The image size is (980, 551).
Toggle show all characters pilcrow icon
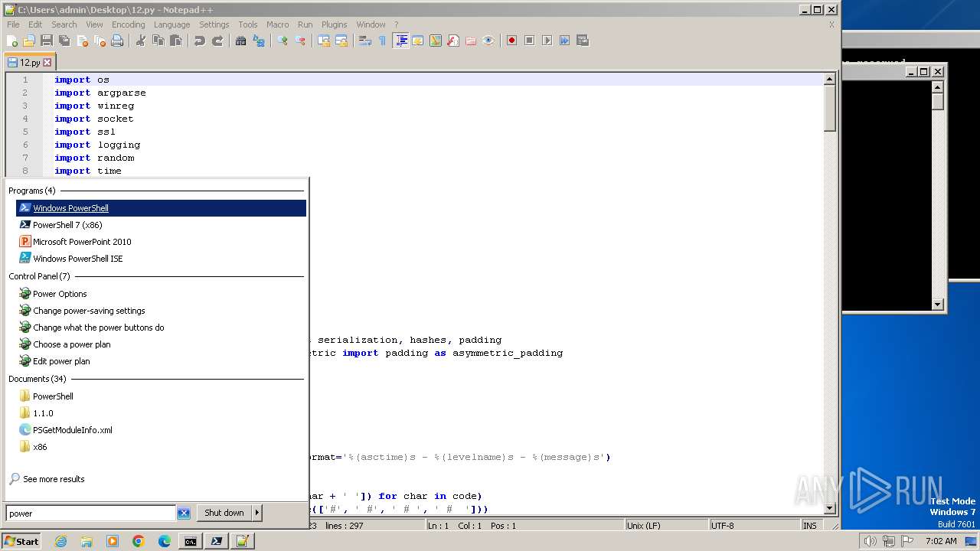coord(383,41)
